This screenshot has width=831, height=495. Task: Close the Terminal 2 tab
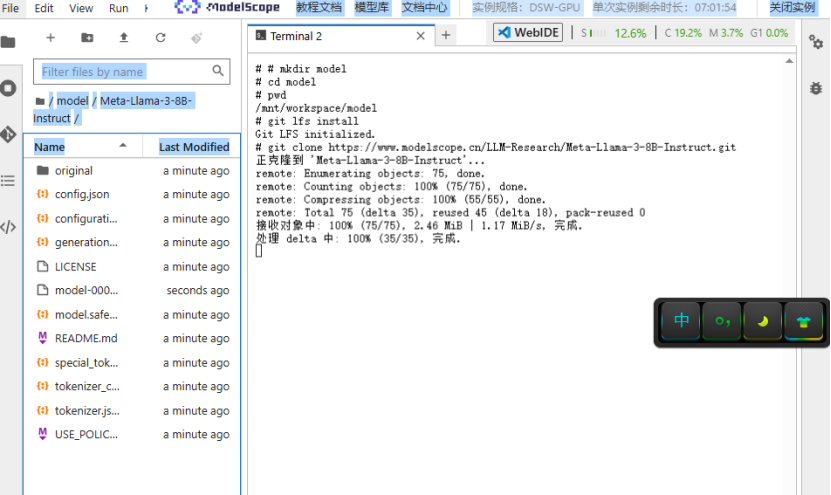[x=420, y=36]
